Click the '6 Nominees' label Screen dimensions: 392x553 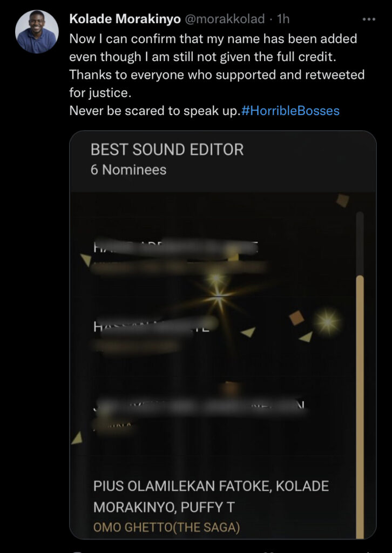click(x=129, y=170)
